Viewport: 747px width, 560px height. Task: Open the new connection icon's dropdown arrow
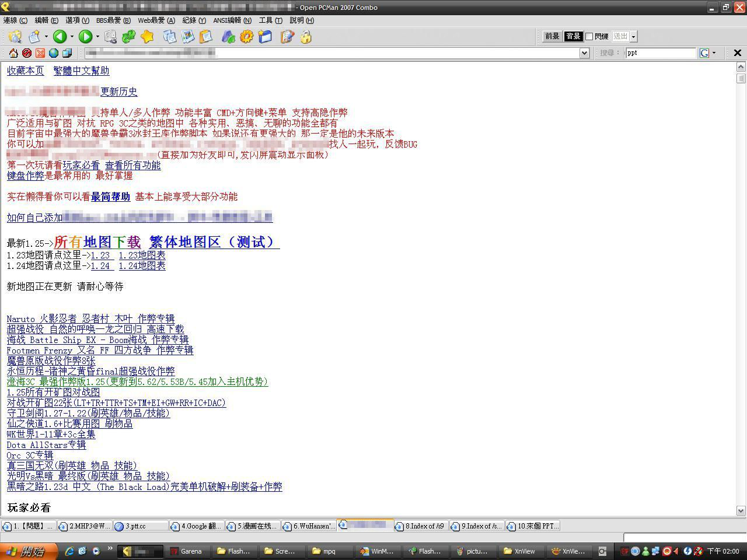[46, 37]
